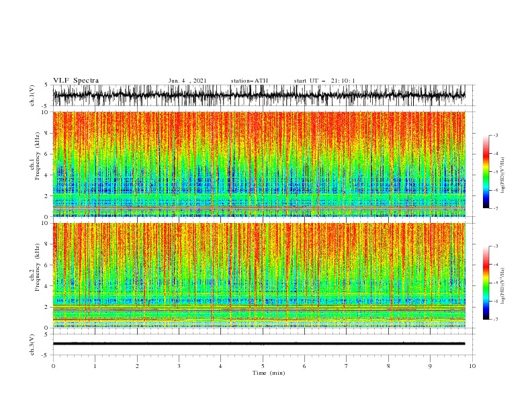The image size is (532, 411).
Task: Click the date label "Jun. 4 , 2021"
Action: [187, 81]
